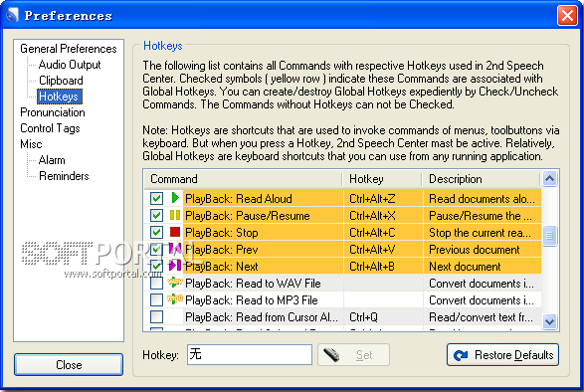This screenshot has height=392, width=584.
Task: Select the 'PlayBack: Pause/Resume' row text
Action: click(x=248, y=215)
